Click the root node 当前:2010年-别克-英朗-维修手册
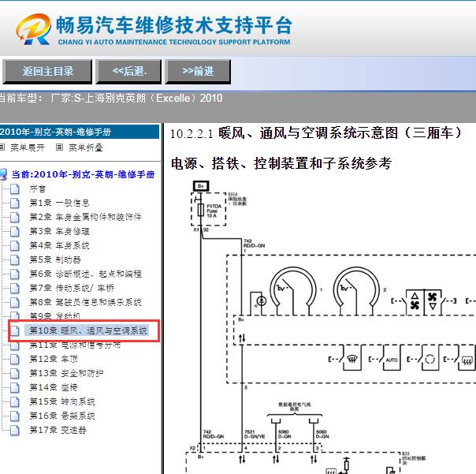476x474 pixels. click(84, 174)
